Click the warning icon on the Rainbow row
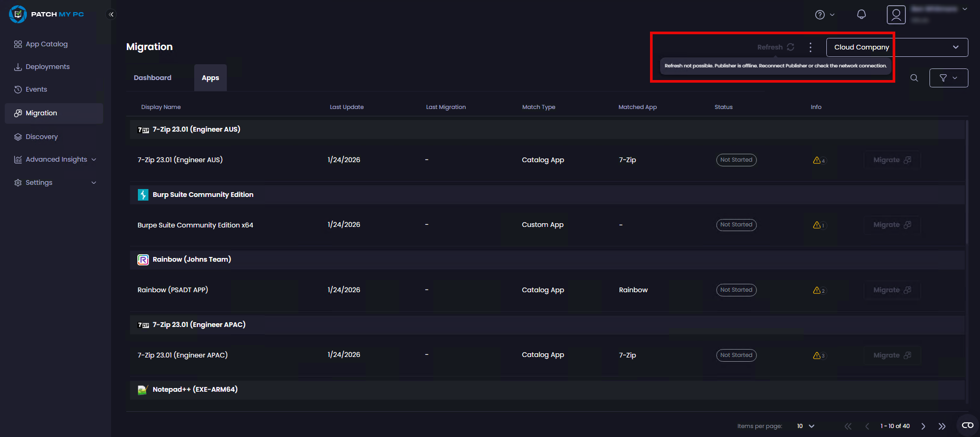 click(x=817, y=290)
